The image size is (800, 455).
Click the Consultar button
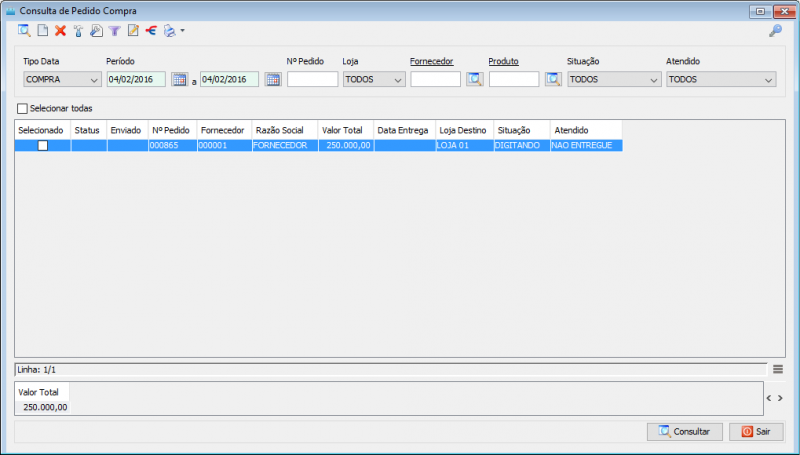click(x=685, y=432)
